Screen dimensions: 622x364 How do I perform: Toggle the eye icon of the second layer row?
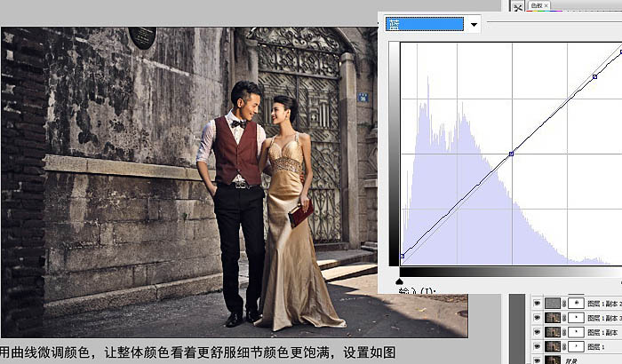[537, 317]
